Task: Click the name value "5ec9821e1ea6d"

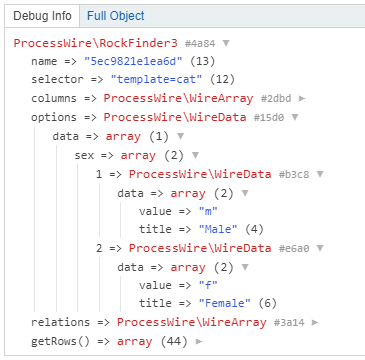Action: (x=135, y=61)
